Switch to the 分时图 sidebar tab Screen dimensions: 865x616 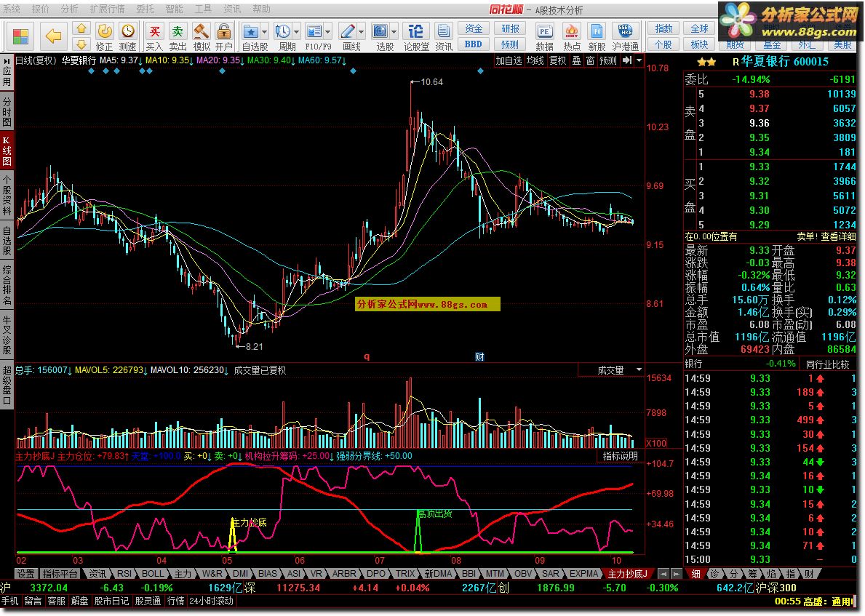7,112
